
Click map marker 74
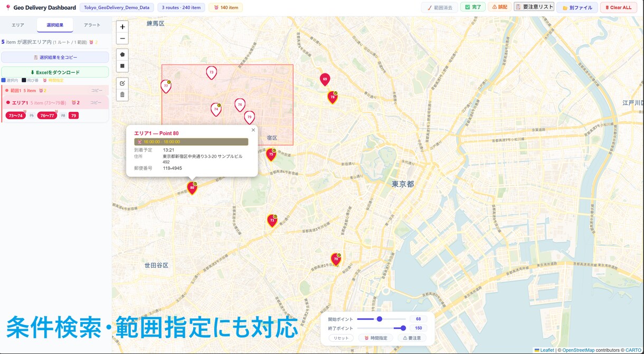point(216,109)
